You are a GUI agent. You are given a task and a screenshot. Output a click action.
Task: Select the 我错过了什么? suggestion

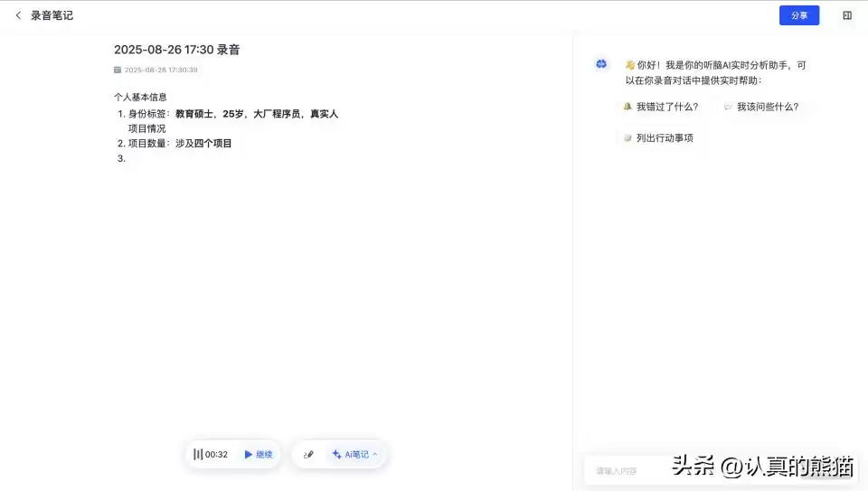pyautogui.click(x=661, y=107)
